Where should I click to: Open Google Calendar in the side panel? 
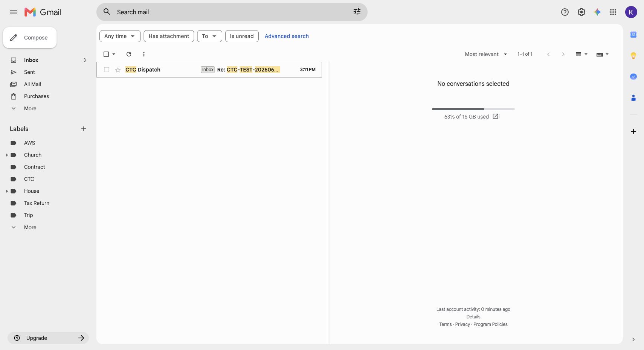coord(633,35)
